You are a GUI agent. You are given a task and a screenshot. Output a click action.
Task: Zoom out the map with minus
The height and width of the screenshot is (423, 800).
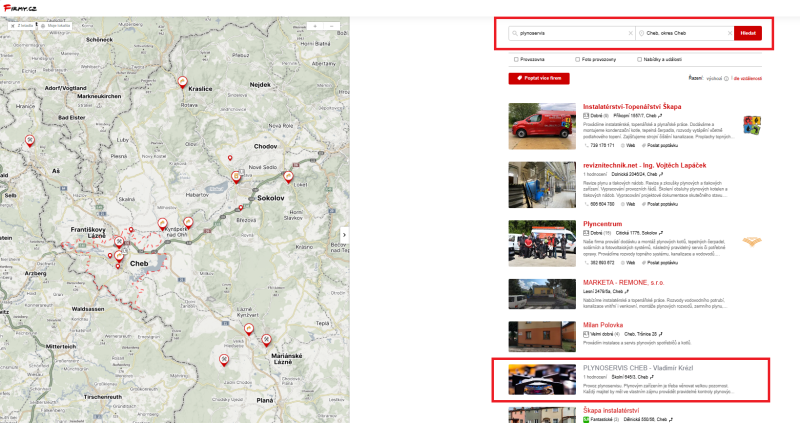(332, 26)
